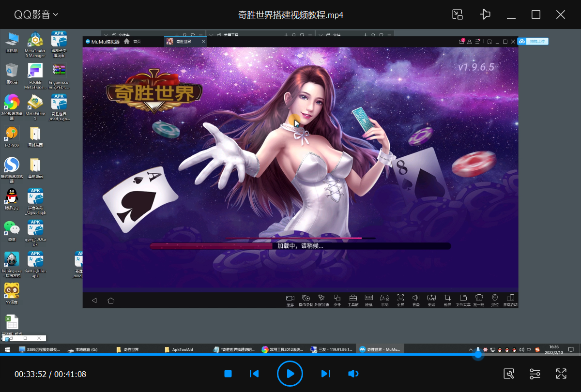Image resolution: width=581 pixels, height=392 pixels.
Task: Pin the QQ影音 player on top
Action: coord(485,15)
